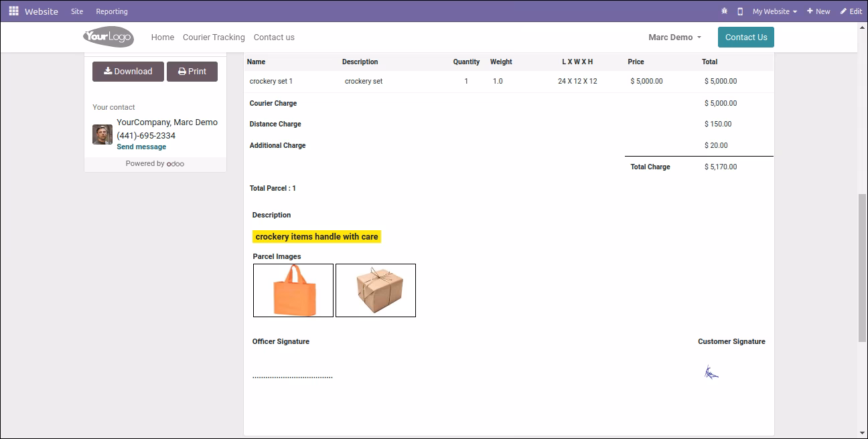Image resolution: width=868 pixels, height=439 pixels.
Task: Print the courier document
Action: [192, 72]
